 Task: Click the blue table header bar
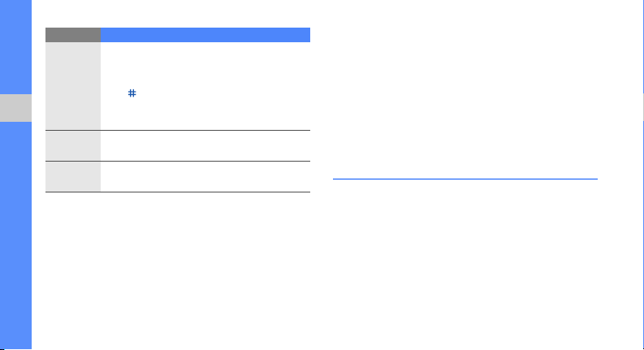(x=205, y=35)
